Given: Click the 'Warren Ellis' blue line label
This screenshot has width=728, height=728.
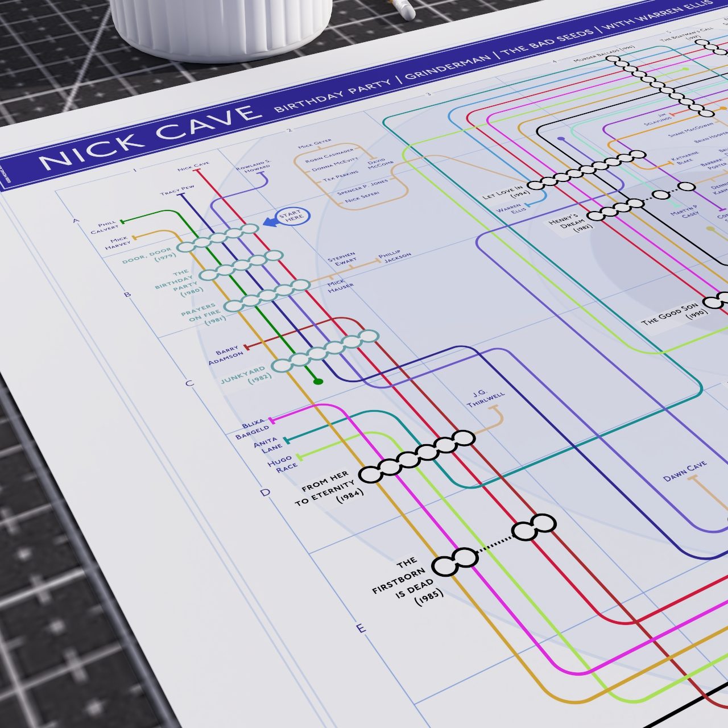Looking at the screenshot, I should 512,209.
